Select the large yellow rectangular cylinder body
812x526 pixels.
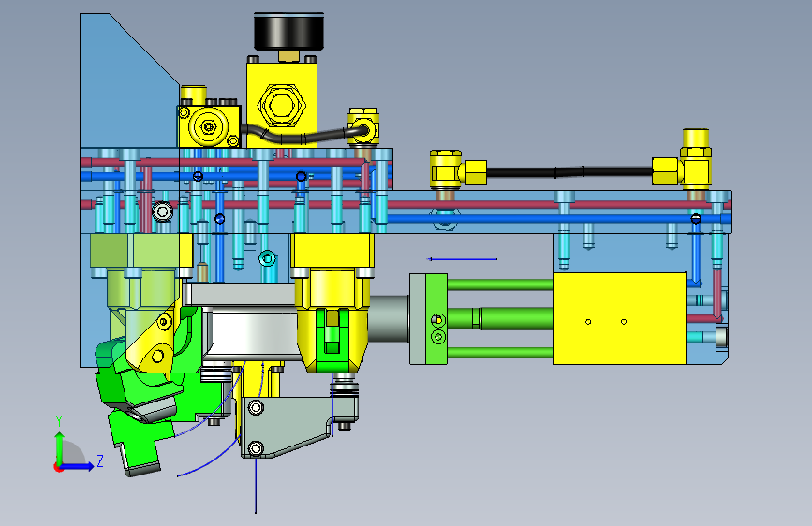pyautogui.click(x=619, y=318)
